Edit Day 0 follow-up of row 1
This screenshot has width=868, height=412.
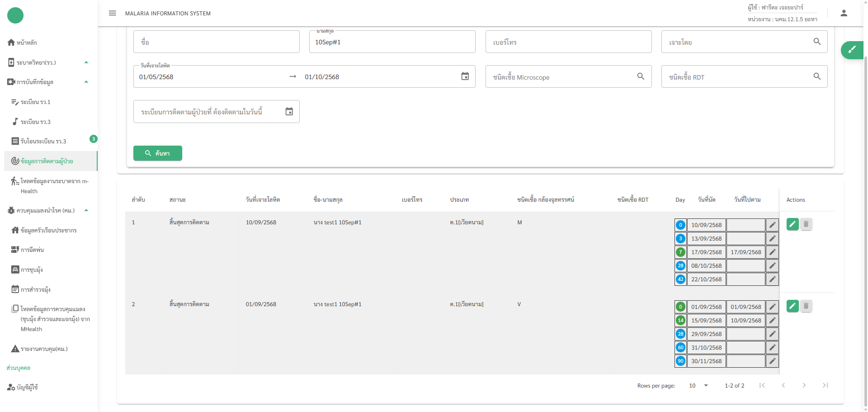(772, 225)
